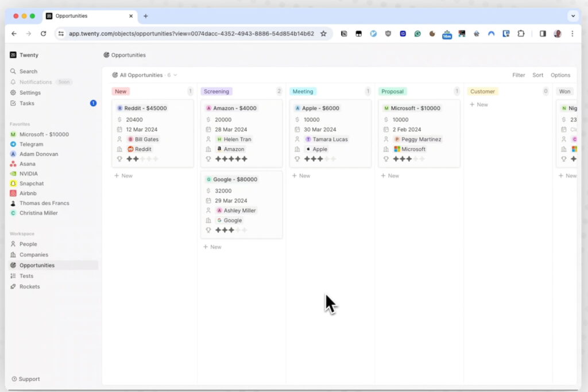Open a new browser tab

145,16
